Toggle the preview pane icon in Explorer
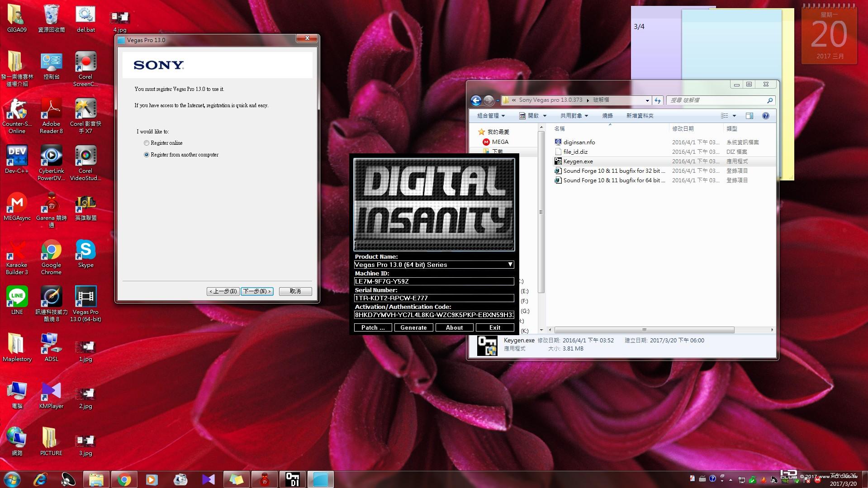Viewport: 868px width, 488px height. (x=749, y=116)
